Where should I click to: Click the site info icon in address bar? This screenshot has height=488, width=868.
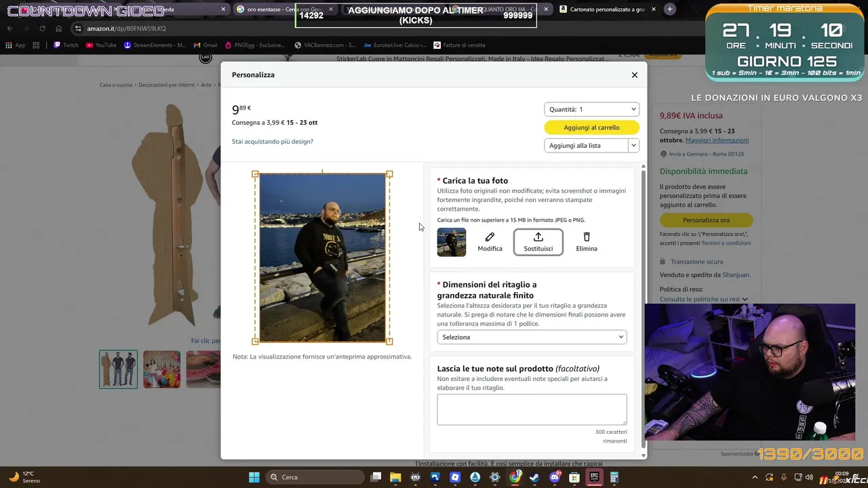pyautogui.click(x=78, y=28)
